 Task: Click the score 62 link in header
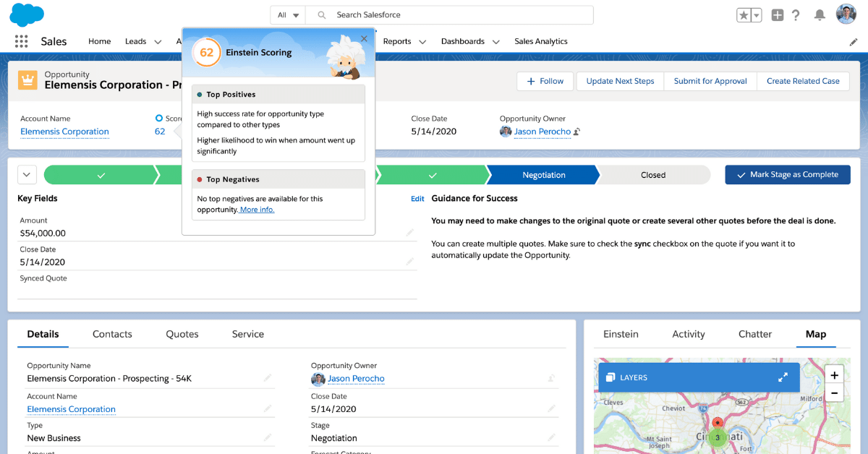coord(160,132)
